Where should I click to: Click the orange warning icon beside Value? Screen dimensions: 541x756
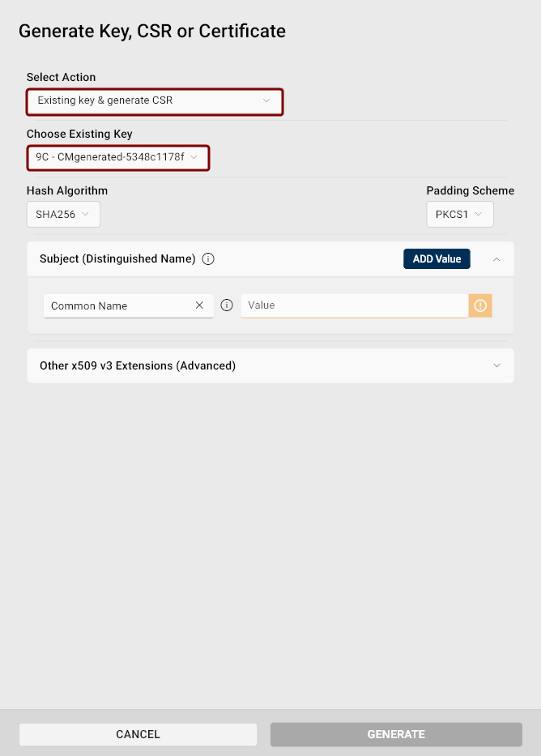pyautogui.click(x=480, y=305)
